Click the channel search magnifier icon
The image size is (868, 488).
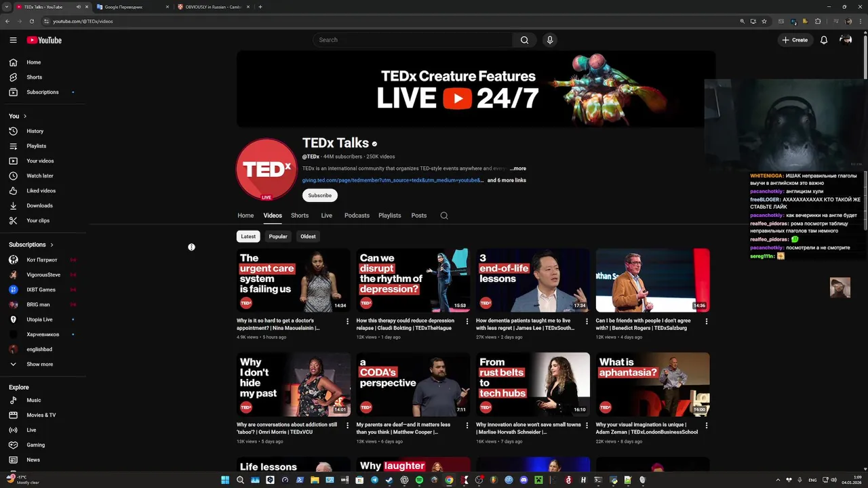click(x=444, y=216)
